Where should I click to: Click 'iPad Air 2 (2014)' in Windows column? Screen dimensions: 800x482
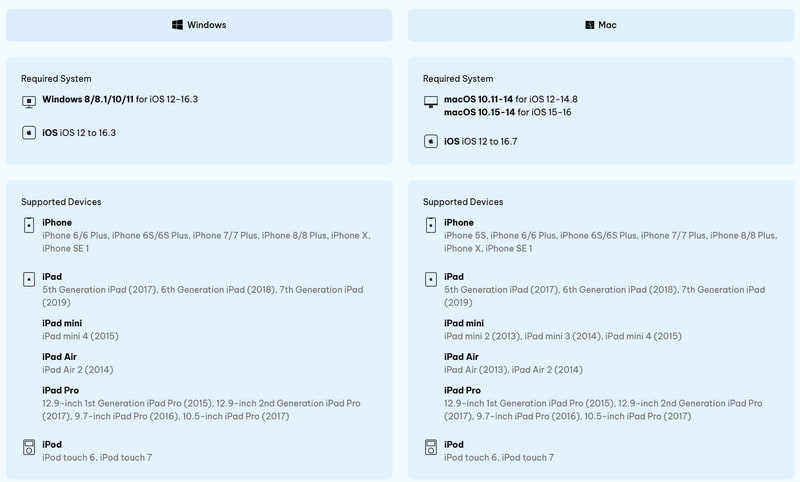(x=78, y=370)
